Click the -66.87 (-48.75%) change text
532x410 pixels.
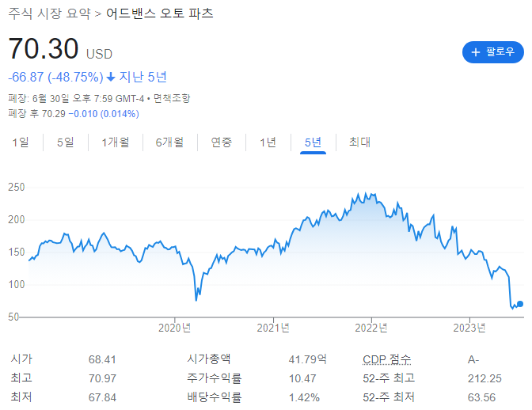55,77
